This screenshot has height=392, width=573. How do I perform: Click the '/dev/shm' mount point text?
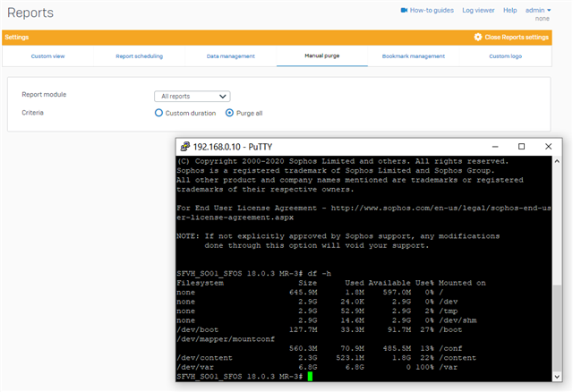click(x=458, y=320)
